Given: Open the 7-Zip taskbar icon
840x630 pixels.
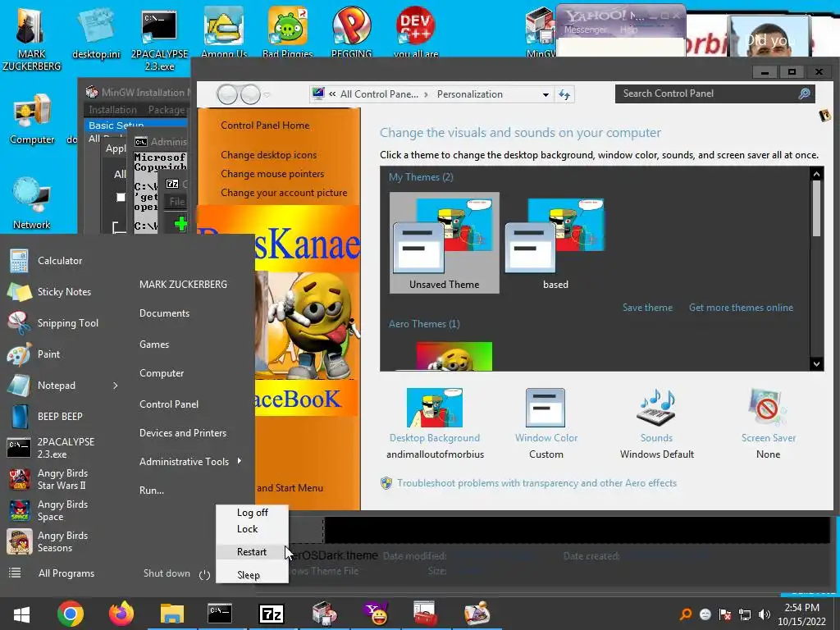Looking at the screenshot, I should coord(271,614).
